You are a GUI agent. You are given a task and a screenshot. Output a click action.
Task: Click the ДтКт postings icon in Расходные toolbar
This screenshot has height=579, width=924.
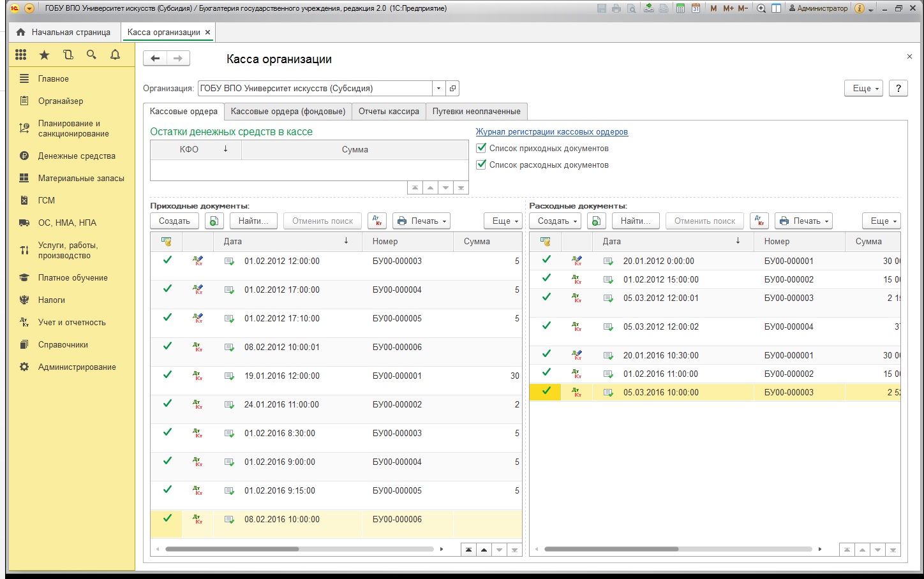point(759,221)
